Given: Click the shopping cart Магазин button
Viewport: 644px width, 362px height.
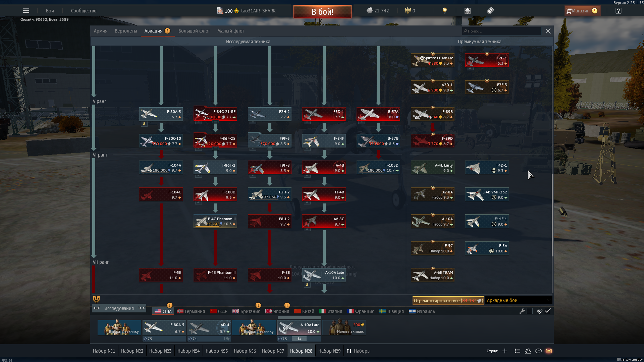Looking at the screenshot, I should click(x=582, y=11).
